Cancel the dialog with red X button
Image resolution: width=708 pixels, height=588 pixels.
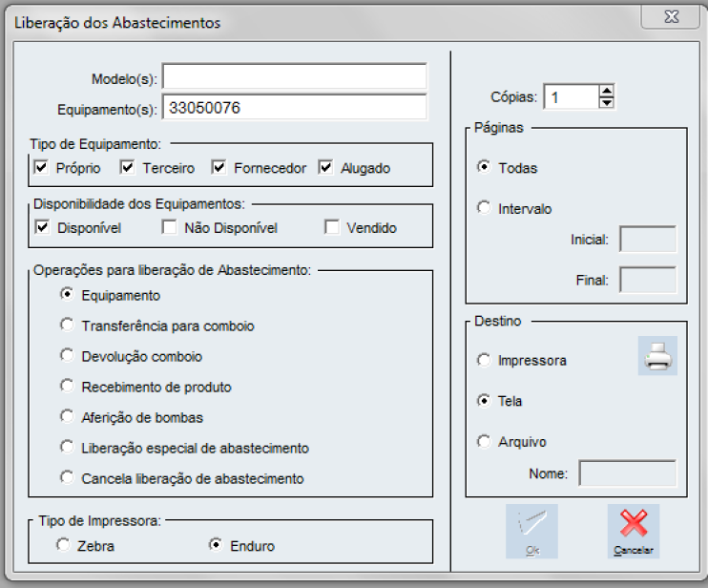tap(633, 531)
